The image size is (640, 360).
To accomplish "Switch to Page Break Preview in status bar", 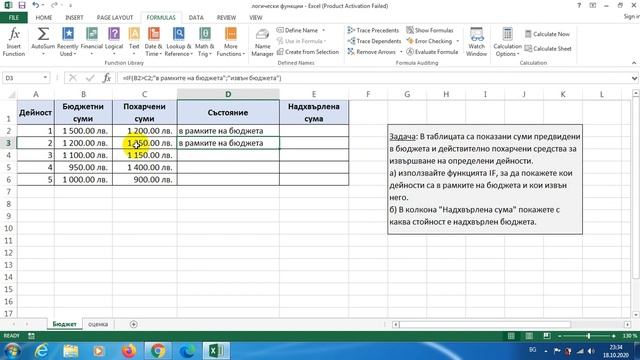I will coord(547,336).
